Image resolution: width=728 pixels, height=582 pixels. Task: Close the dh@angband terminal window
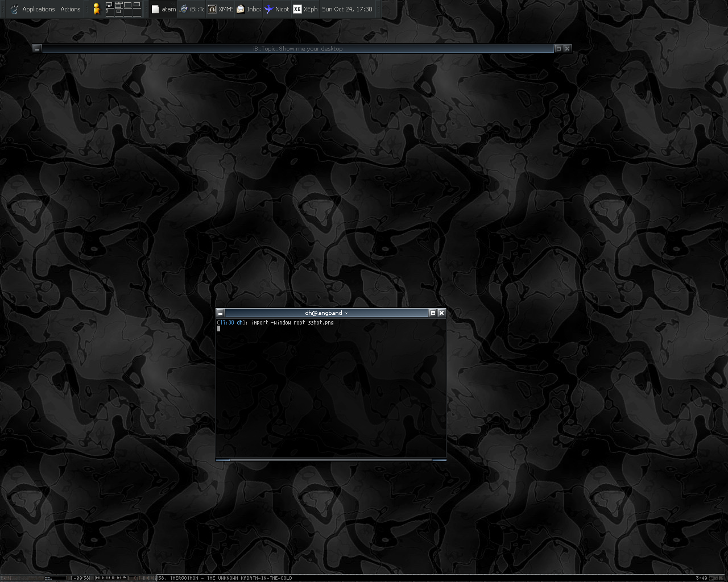[x=441, y=313]
